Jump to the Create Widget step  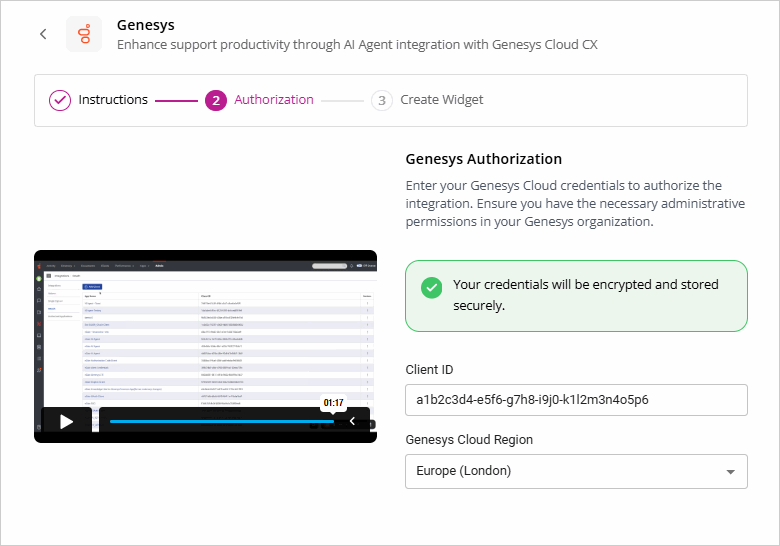pos(441,100)
